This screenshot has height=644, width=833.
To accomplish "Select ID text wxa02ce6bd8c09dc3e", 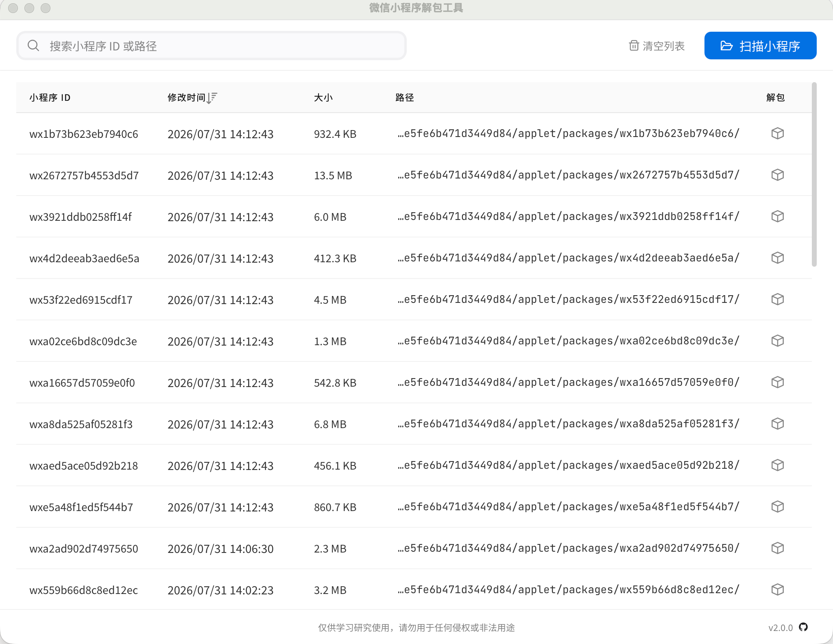I will (x=83, y=342).
